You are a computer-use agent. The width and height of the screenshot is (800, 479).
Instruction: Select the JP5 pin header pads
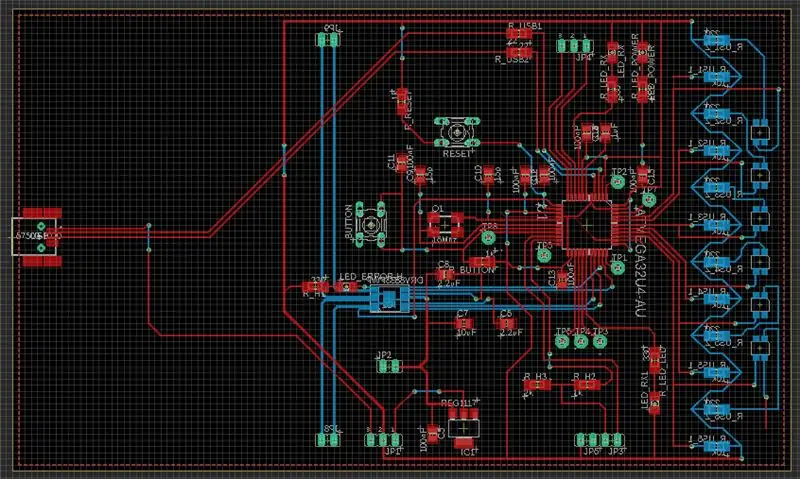point(586,439)
